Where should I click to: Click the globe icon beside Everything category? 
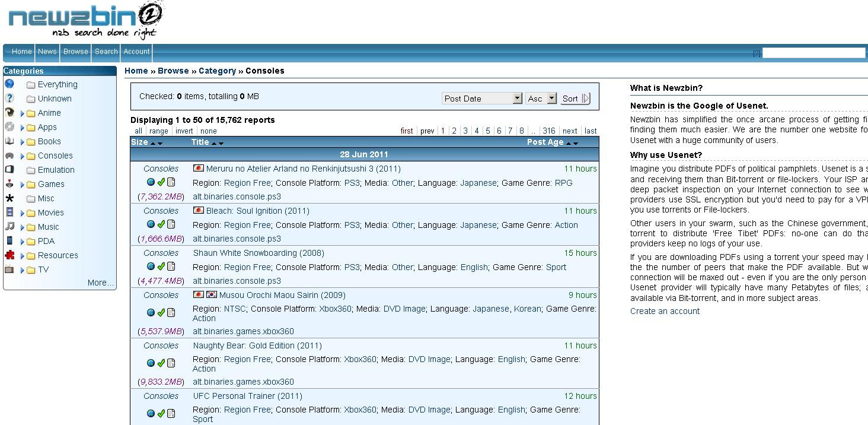coord(9,84)
